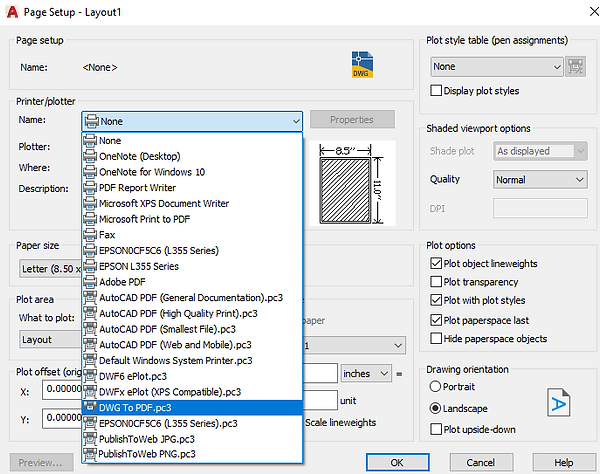Select Default Windows System Printer.pc3
The width and height of the screenshot is (600, 474).
pyautogui.click(x=192, y=360)
